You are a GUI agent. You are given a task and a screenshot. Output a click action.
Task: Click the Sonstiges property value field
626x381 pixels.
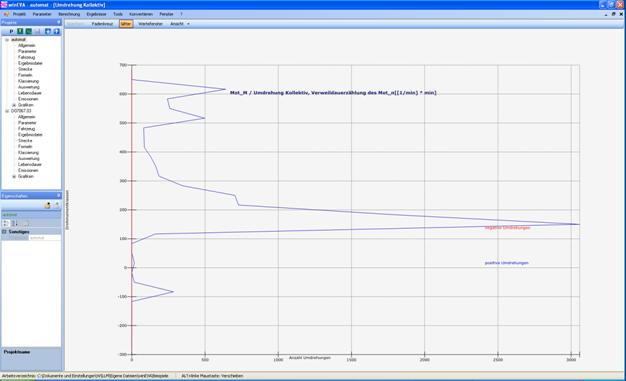coord(45,238)
